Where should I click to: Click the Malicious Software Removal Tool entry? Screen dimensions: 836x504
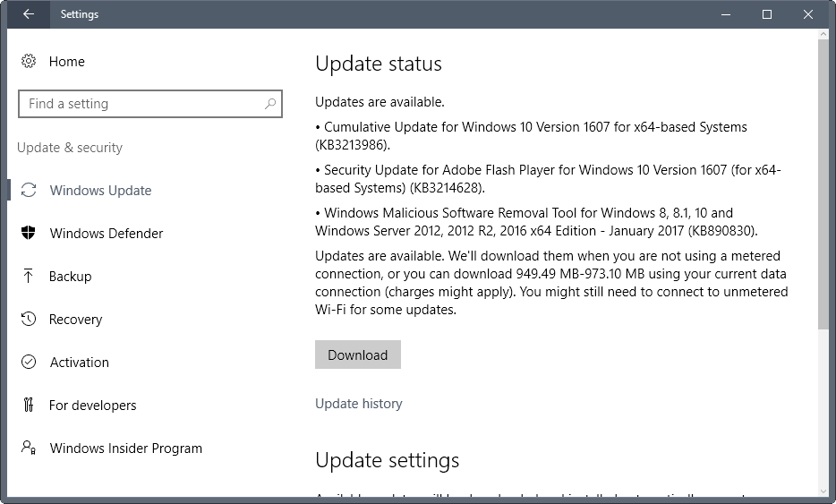tap(536, 221)
